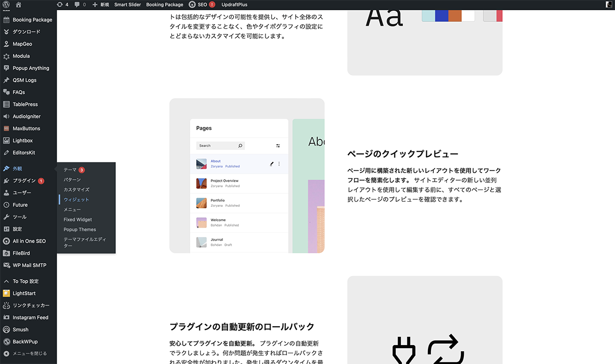Select カスタマイズ in the 外観 submenu
The width and height of the screenshot is (615, 364).
point(76,189)
